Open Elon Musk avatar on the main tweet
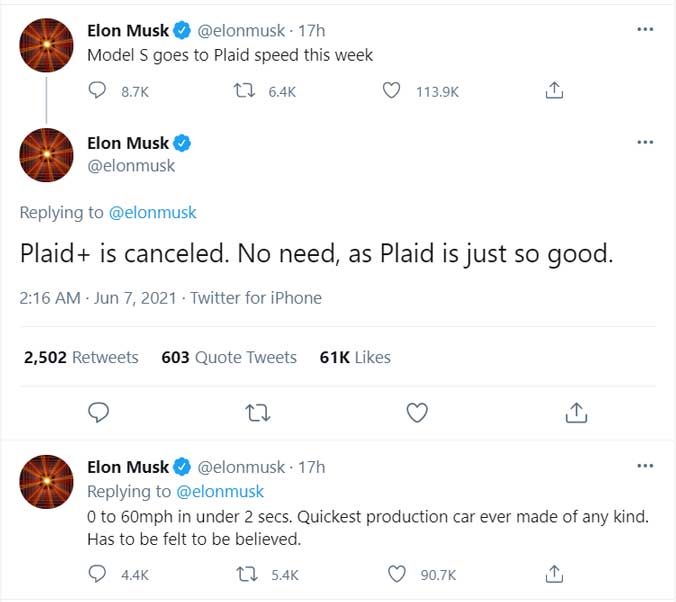The image size is (676, 602). pyautogui.click(x=46, y=155)
